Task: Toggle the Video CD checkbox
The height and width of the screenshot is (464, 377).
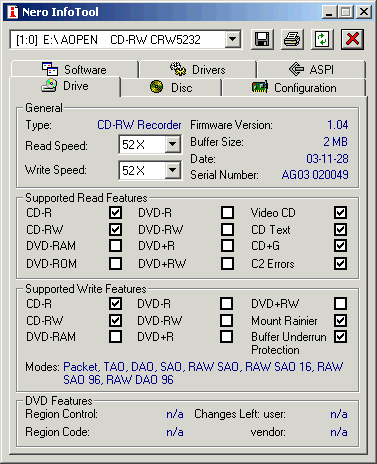Action: [x=340, y=212]
